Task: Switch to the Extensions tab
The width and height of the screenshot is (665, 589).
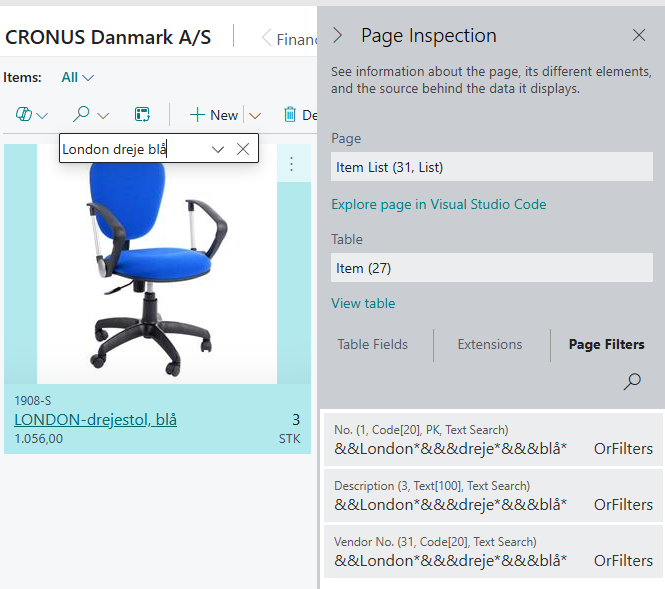Action: (490, 344)
